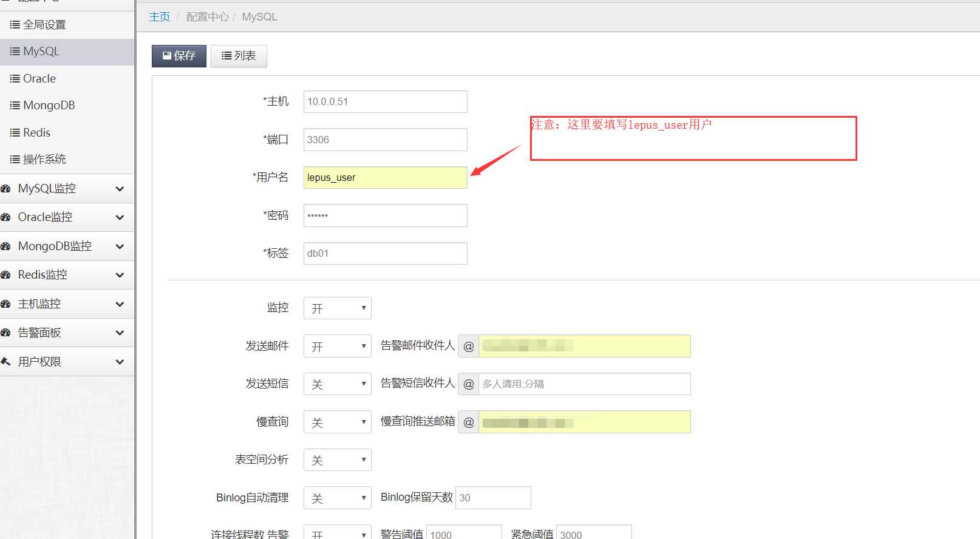Image resolution: width=980 pixels, height=539 pixels.
Task: Click the @ icon for 告警短信收件人
Action: [x=469, y=384]
